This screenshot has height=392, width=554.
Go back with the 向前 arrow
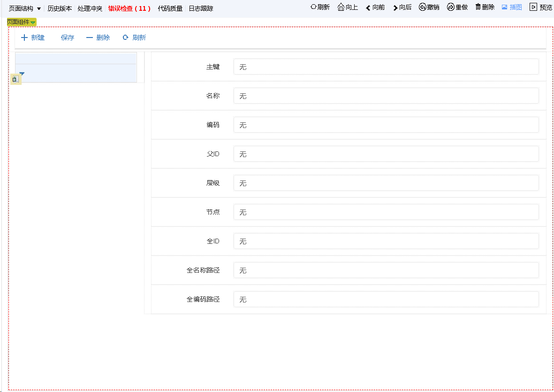point(368,8)
